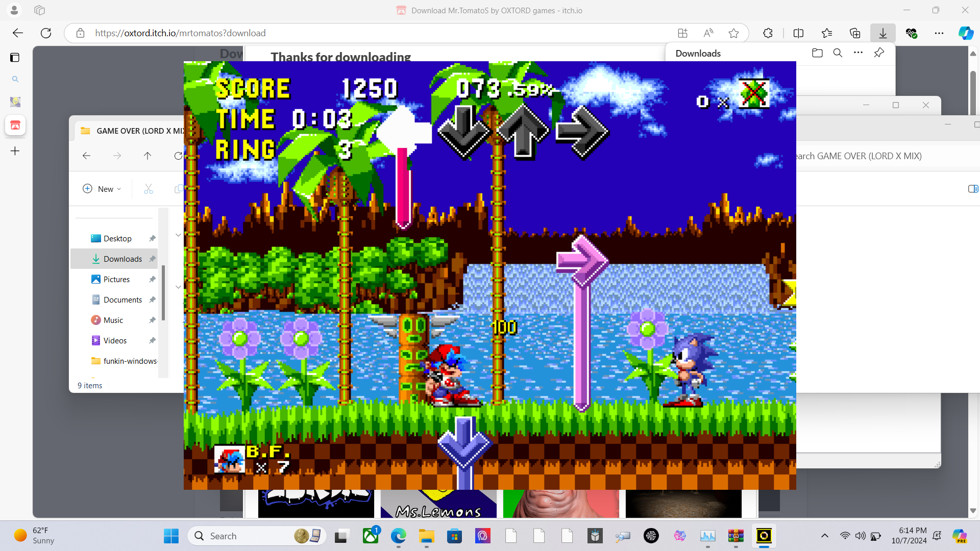Click the Windows Start button

(x=171, y=536)
